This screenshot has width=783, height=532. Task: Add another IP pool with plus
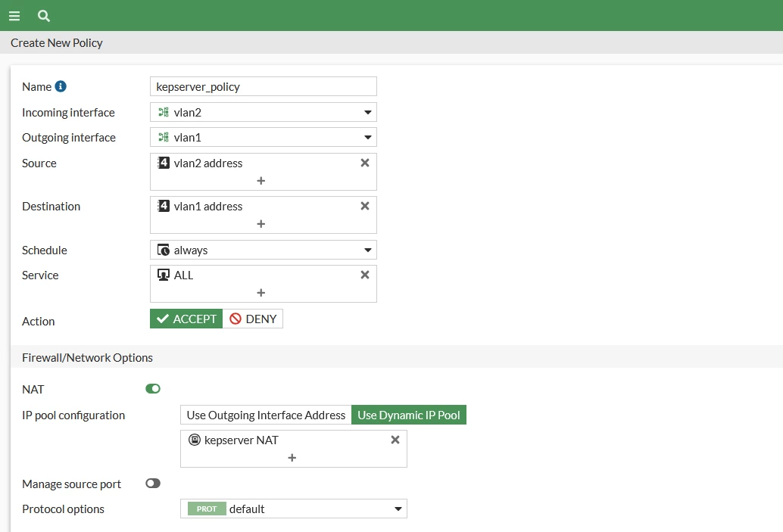(x=292, y=458)
